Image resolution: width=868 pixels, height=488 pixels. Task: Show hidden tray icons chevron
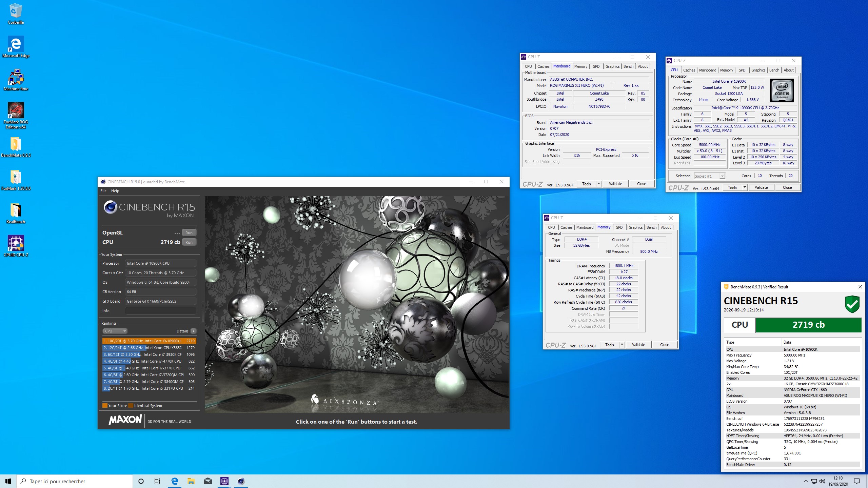[x=806, y=481]
